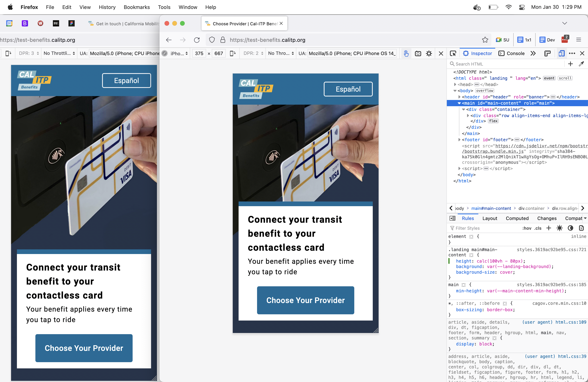Toggle print media simulation icon
Screen dimensions: 588x382
[x=581, y=228]
